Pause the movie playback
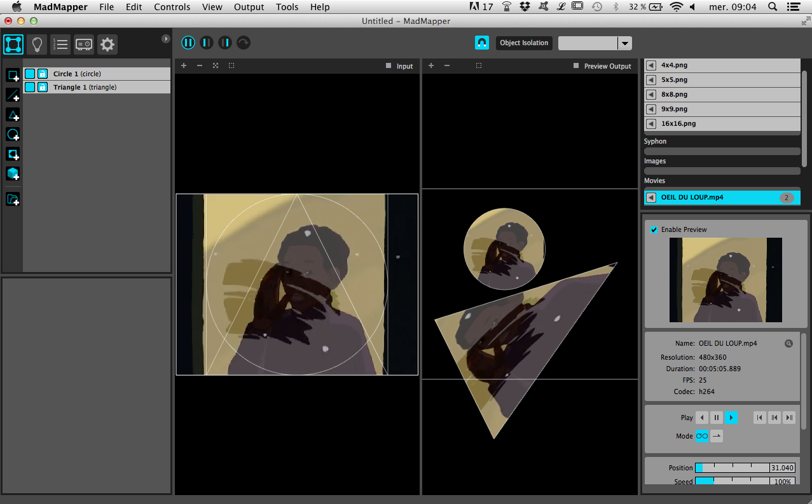The image size is (812, 504). pos(717,418)
